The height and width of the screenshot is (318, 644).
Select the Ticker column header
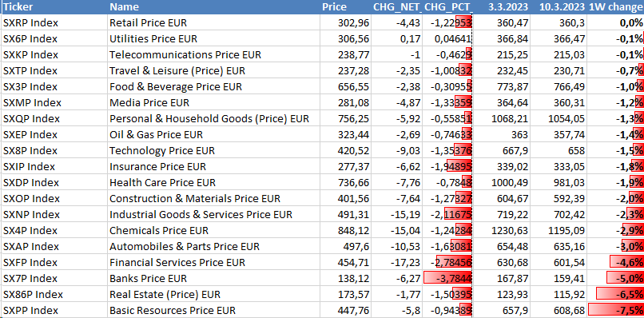pos(54,7)
